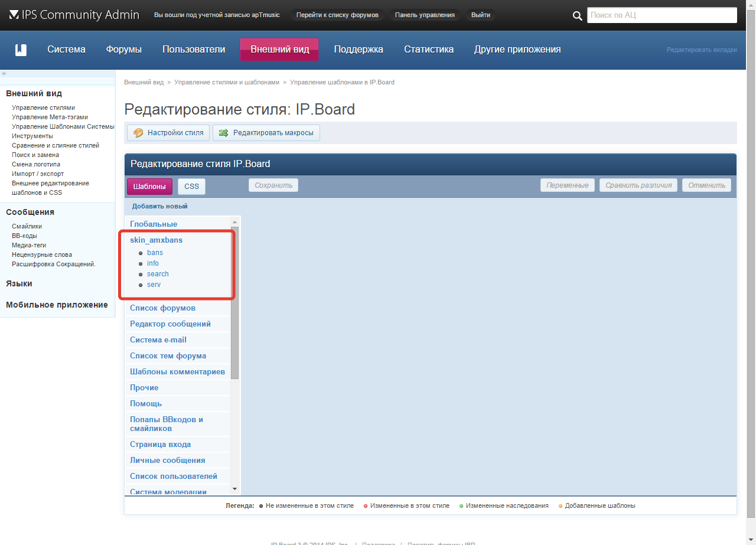Open Внешнее редактирование шаблонов и CSS
This screenshot has width=756, height=545.
[51, 188]
